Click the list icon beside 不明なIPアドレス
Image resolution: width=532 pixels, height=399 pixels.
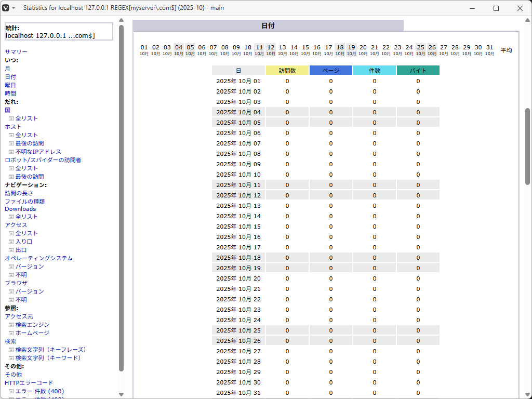click(x=11, y=152)
